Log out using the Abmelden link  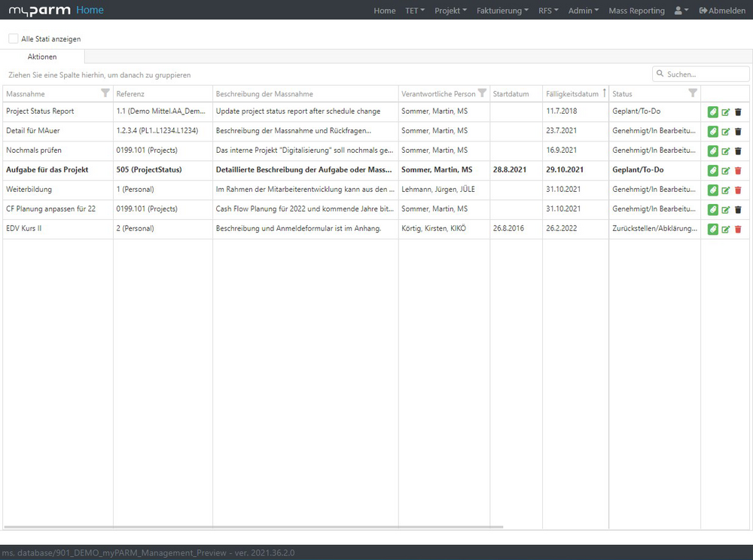tap(721, 11)
